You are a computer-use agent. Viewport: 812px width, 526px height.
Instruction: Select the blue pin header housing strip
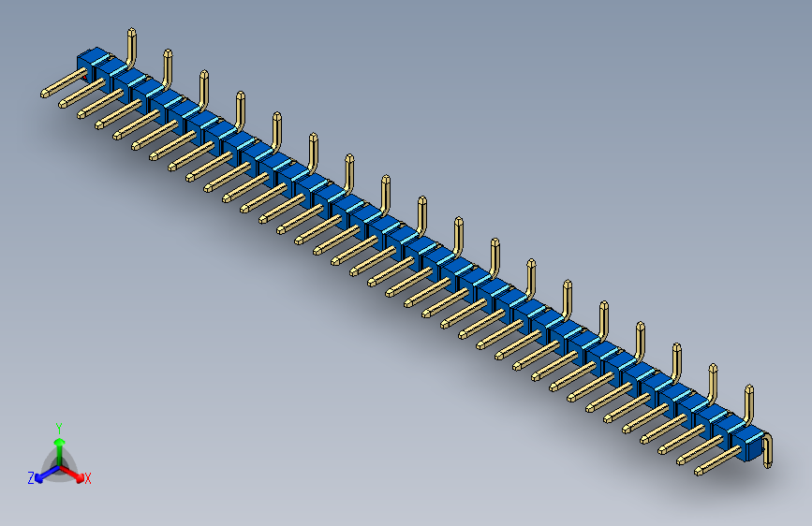421,254
